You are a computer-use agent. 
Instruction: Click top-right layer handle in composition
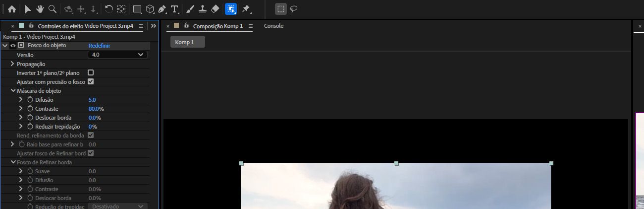(551, 163)
